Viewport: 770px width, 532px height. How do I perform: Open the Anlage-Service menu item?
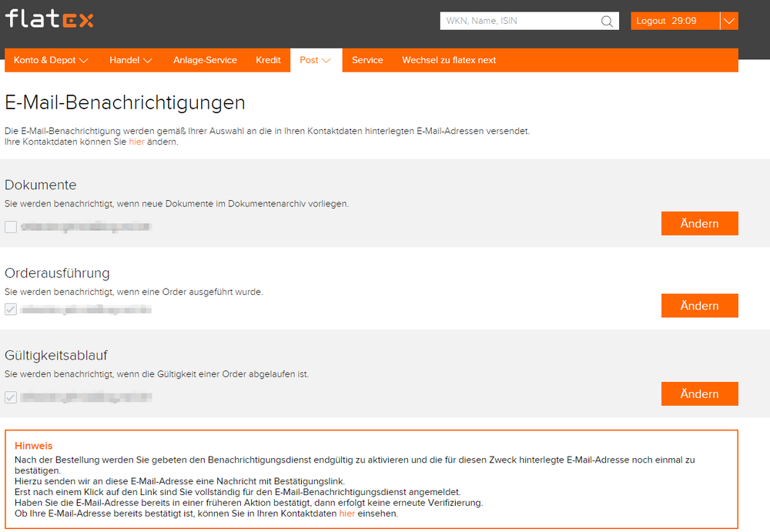click(x=205, y=60)
